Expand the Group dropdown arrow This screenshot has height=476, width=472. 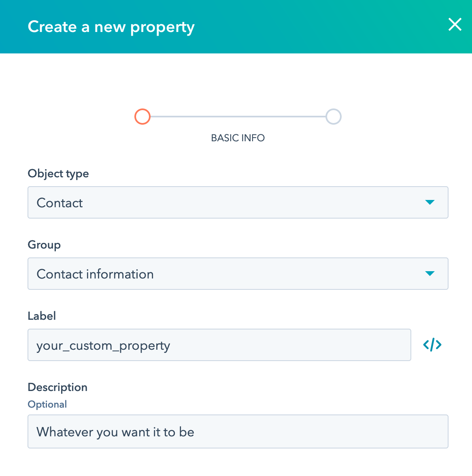pyautogui.click(x=429, y=274)
